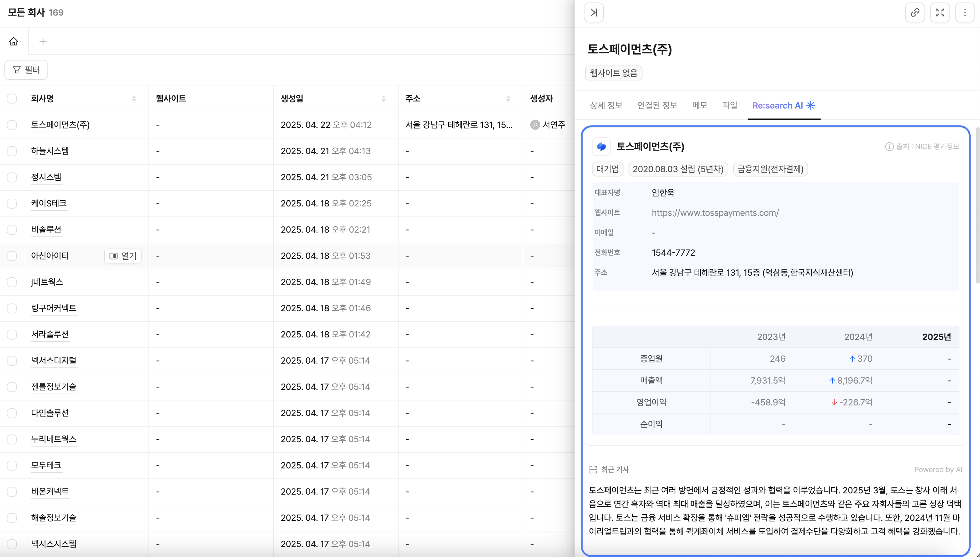This screenshot has height=557, width=980.
Task: Click the 2020.08.03 설립 (5년차) chip
Action: pos(678,169)
